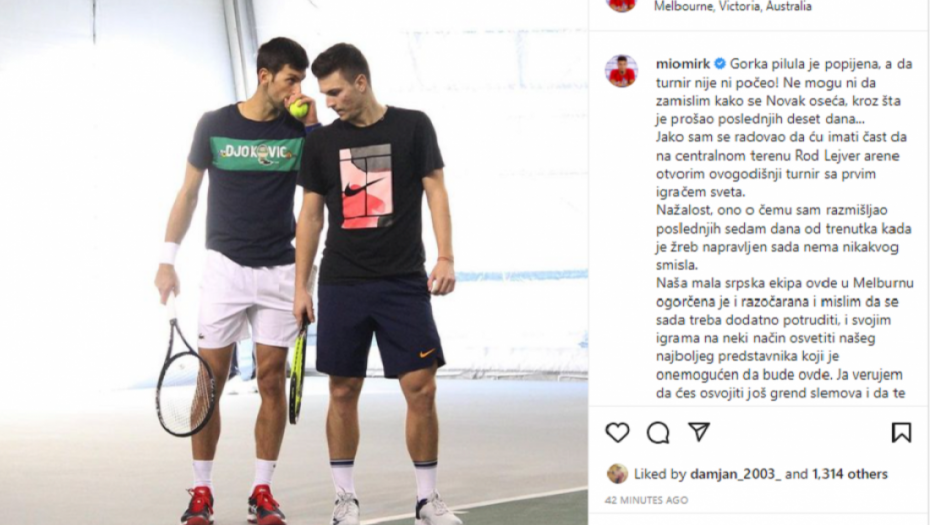Screen dimensions: 930x525
Task: Click the red sneakers in the photo
Action: pyautogui.click(x=232, y=506)
